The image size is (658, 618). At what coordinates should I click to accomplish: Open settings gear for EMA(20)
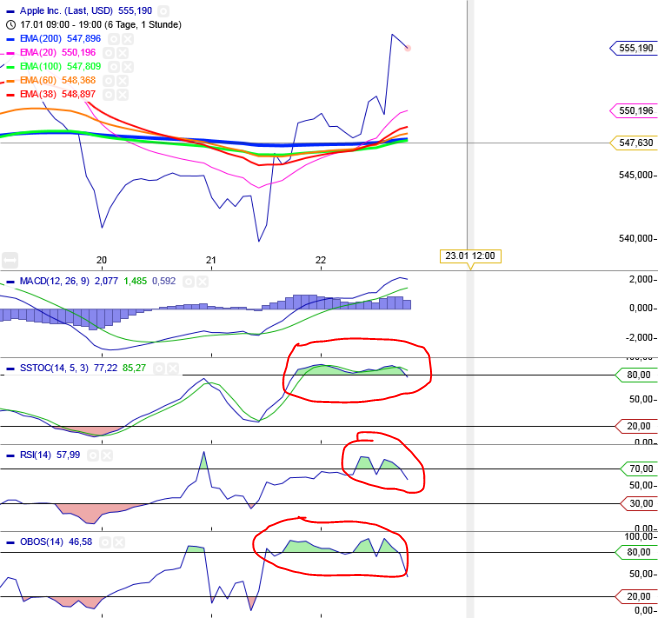[x=108, y=53]
